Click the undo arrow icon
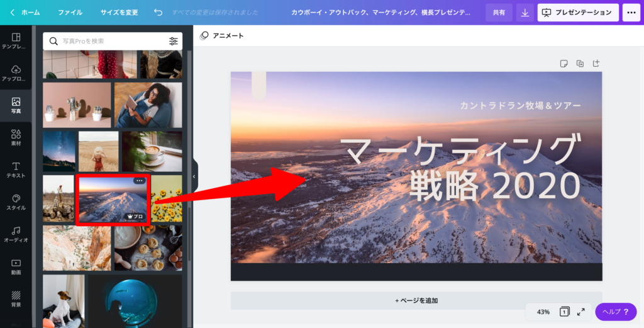The width and height of the screenshot is (644, 328). click(x=158, y=13)
